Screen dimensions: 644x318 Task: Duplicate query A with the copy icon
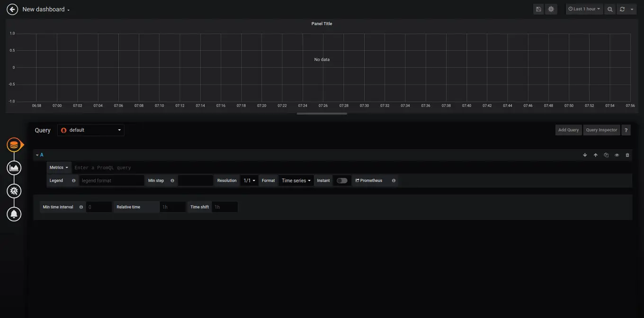coord(606,154)
